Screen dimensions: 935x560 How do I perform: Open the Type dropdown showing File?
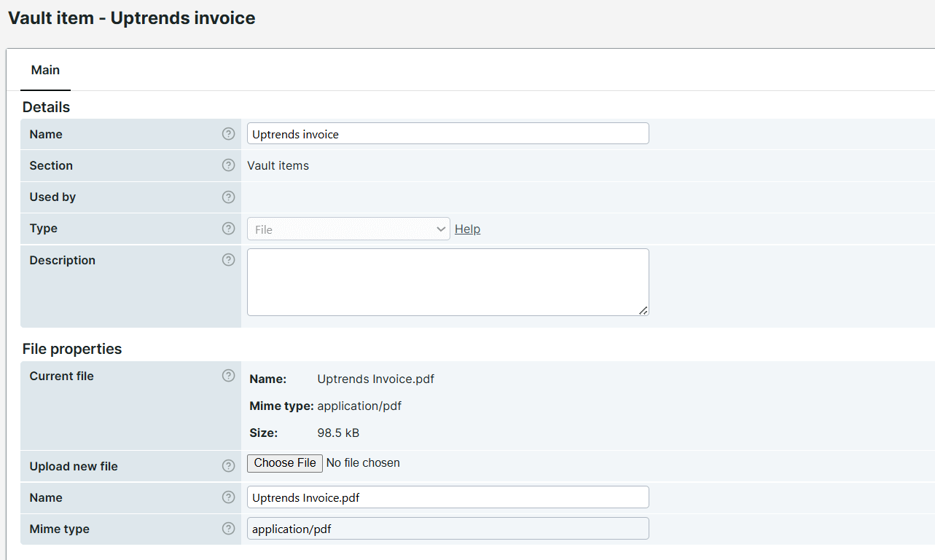point(348,229)
